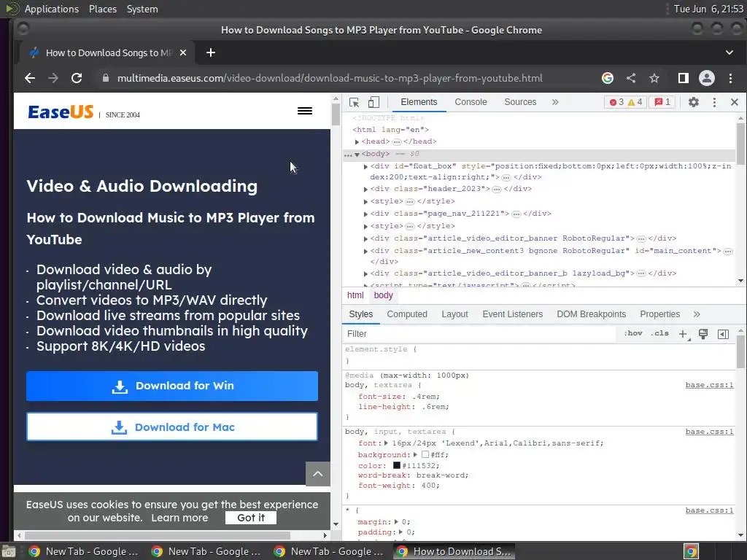747x560 pixels.
Task: Open a new browser tab
Action: tap(211, 52)
